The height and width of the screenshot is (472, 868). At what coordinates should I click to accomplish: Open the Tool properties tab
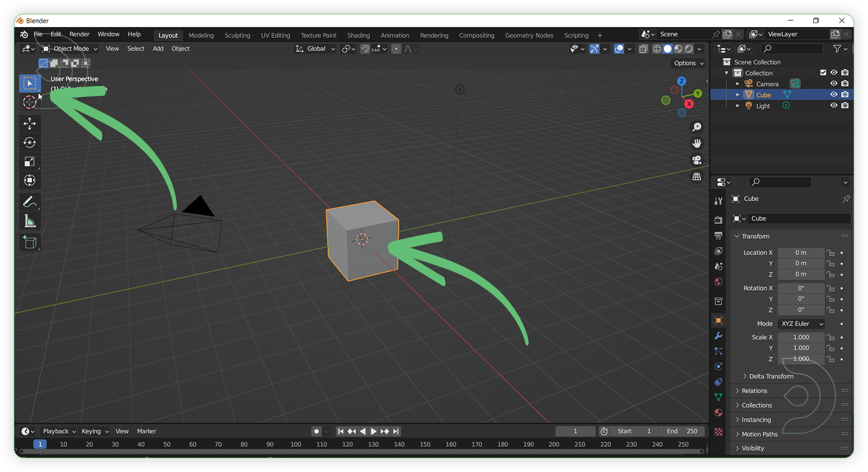718,201
